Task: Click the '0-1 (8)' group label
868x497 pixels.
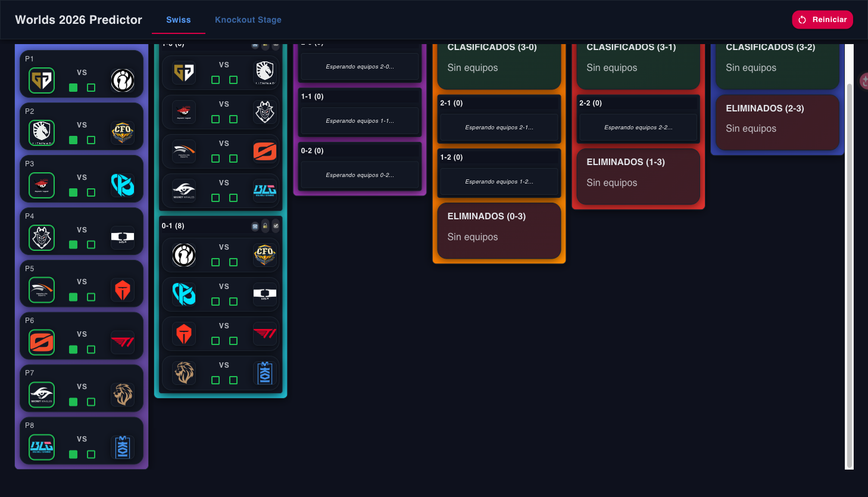Action: (173, 226)
